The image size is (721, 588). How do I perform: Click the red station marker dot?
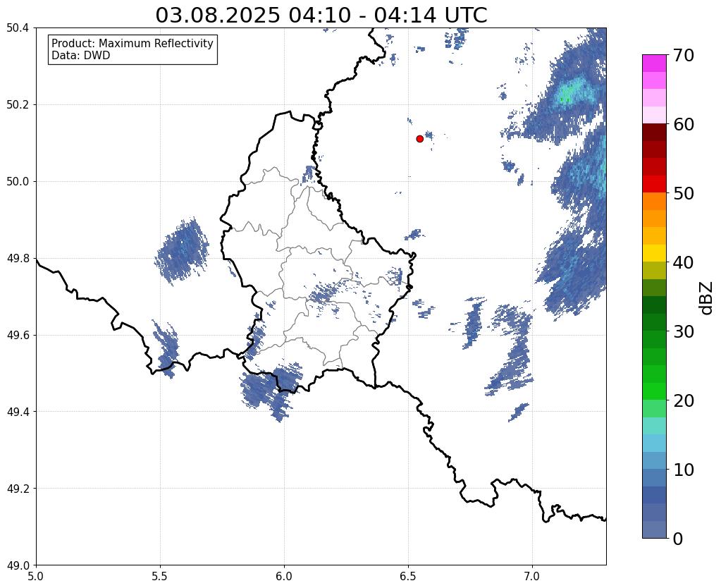(419, 138)
